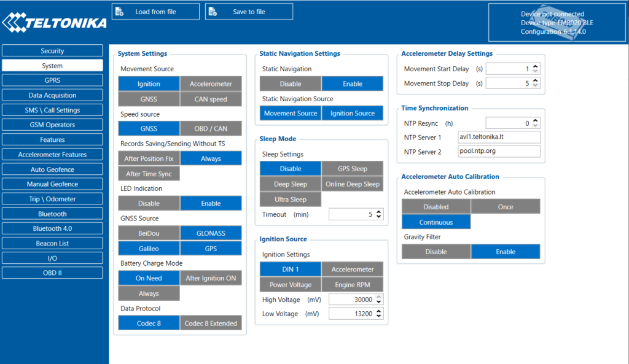The width and height of the screenshot is (629, 364).
Task: Increase the NTP Resync hours
Action: tap(536, 121)
